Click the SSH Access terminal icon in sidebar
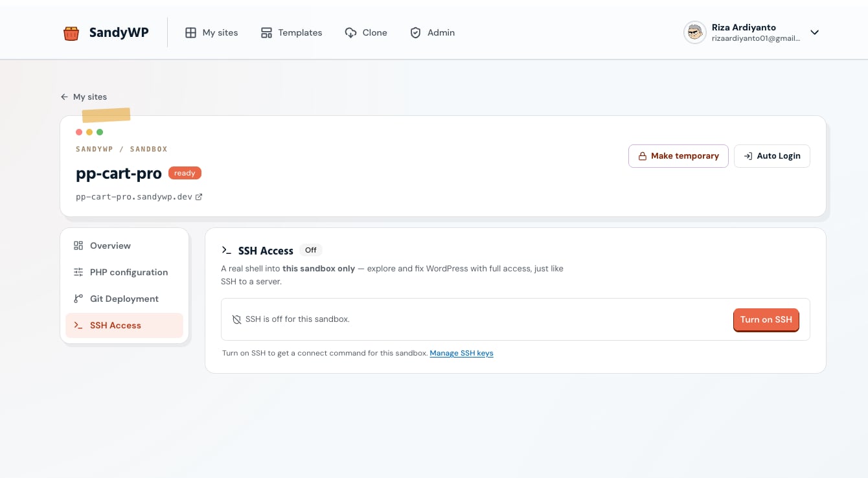Image resolution: width=868 pixels, height=478 pixels. [x=78, y=325]
